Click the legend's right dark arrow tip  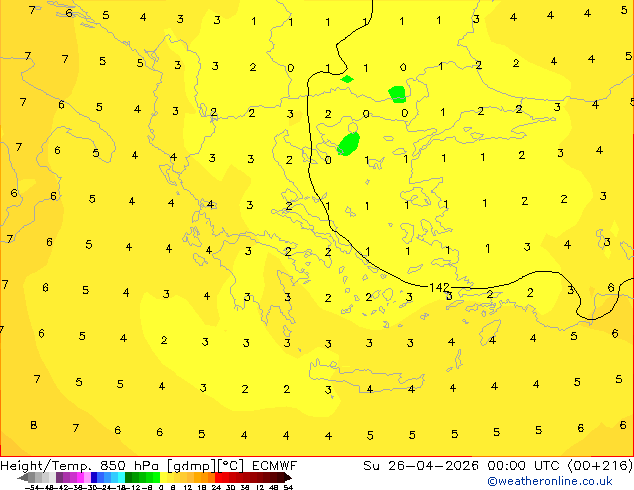click(290, 478)
